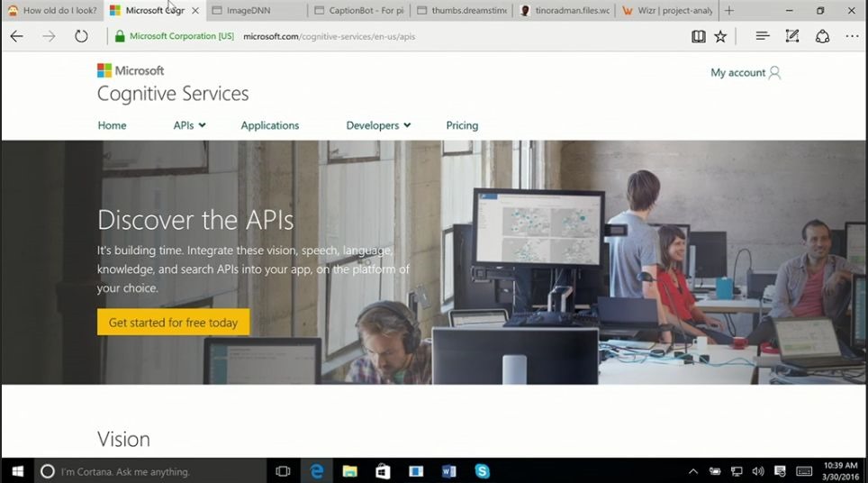The width and height of the screenshot is (868, 483).
Task: Open Reading view book icon
Action: pos(698,37)
